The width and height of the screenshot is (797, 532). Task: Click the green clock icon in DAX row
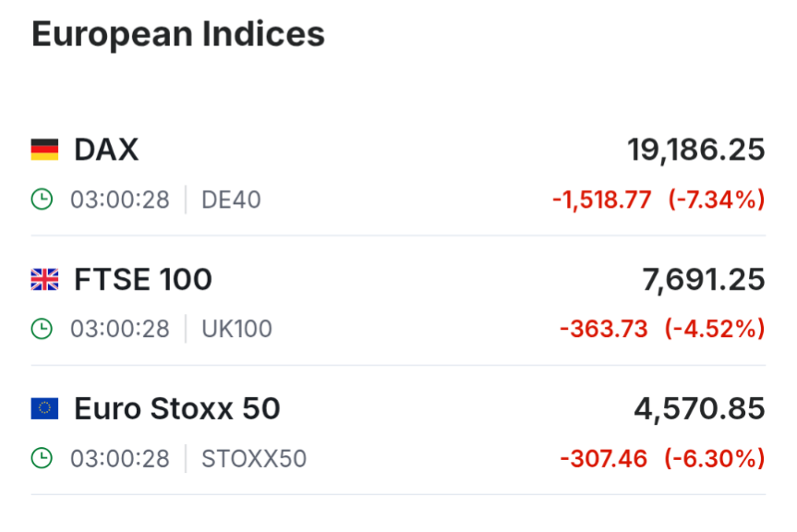(42, 199)
